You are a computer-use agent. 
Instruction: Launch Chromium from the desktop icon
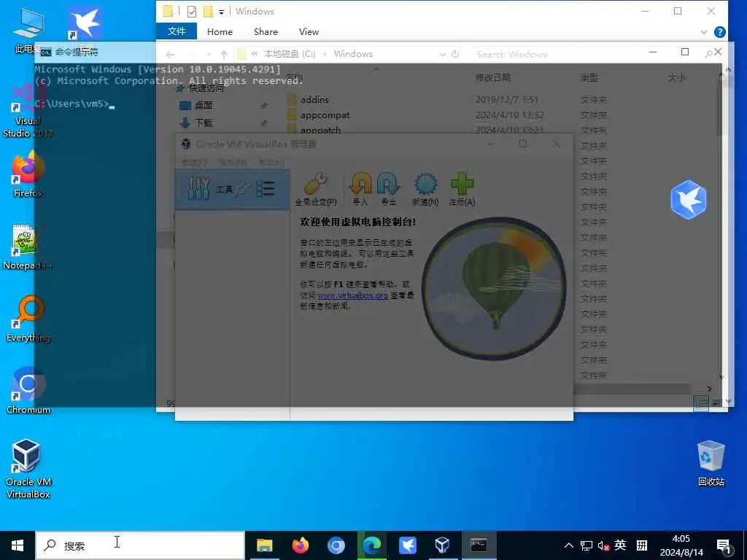tap(28, 391)
